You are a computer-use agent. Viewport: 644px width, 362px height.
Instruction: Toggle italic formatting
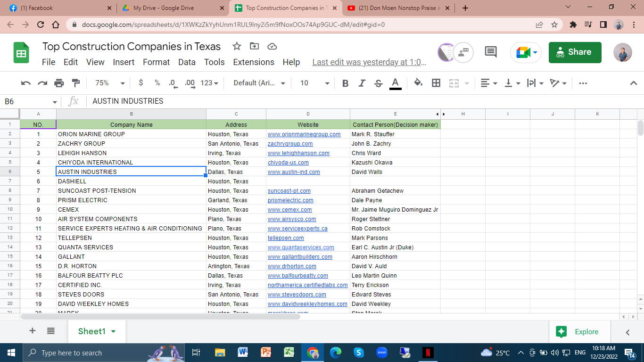(x=362, y=83)
